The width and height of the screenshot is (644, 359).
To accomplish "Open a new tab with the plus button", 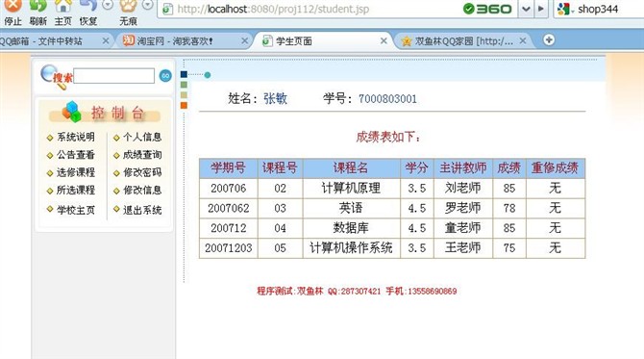I will point(549,39).
